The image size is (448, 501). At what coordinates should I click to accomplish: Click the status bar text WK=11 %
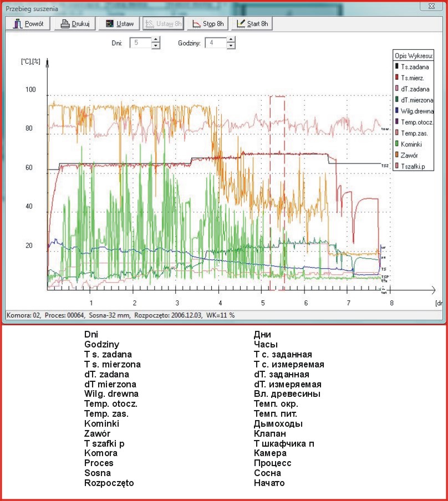click(x=220, y=315)
